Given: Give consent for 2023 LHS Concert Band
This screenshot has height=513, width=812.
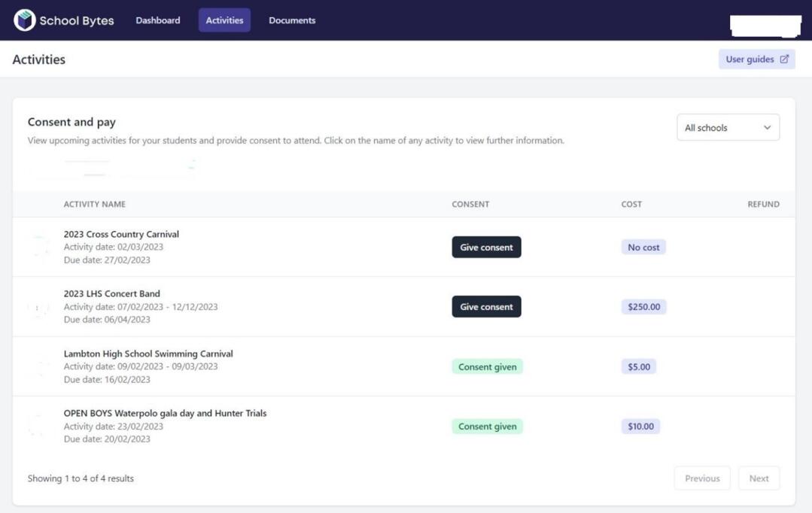Looking at the screenshot, I should 486,307.
